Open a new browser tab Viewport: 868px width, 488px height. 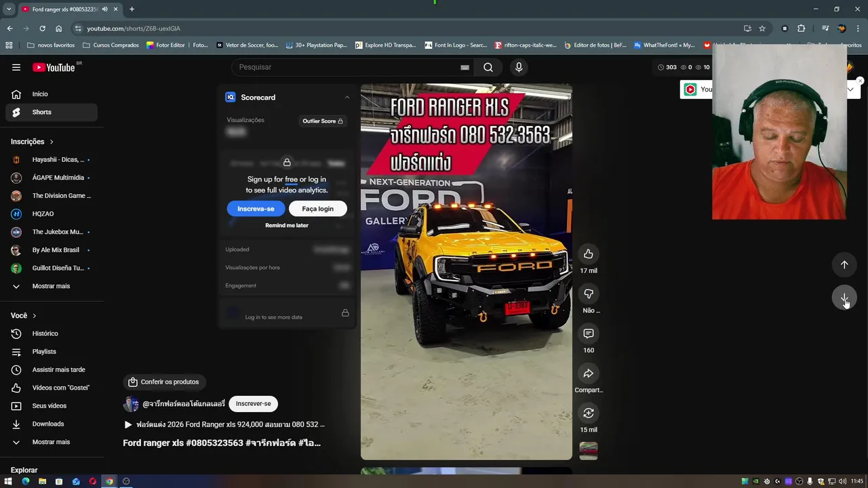[x=132, y=9]
